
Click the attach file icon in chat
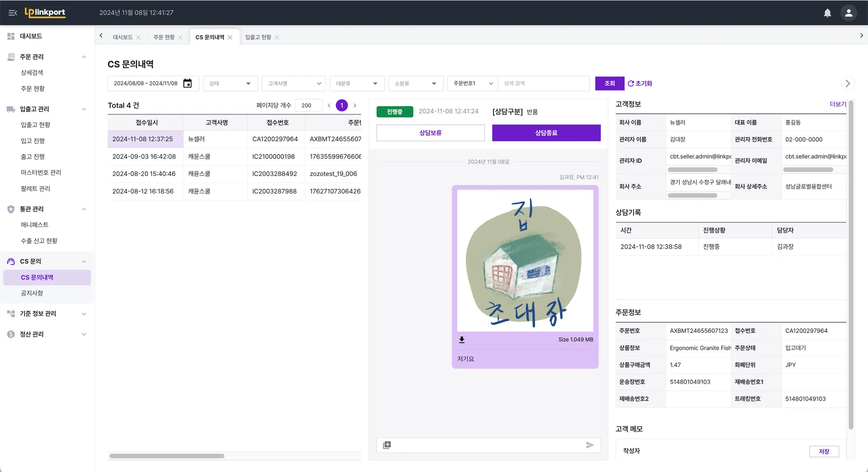pos(387,445)
